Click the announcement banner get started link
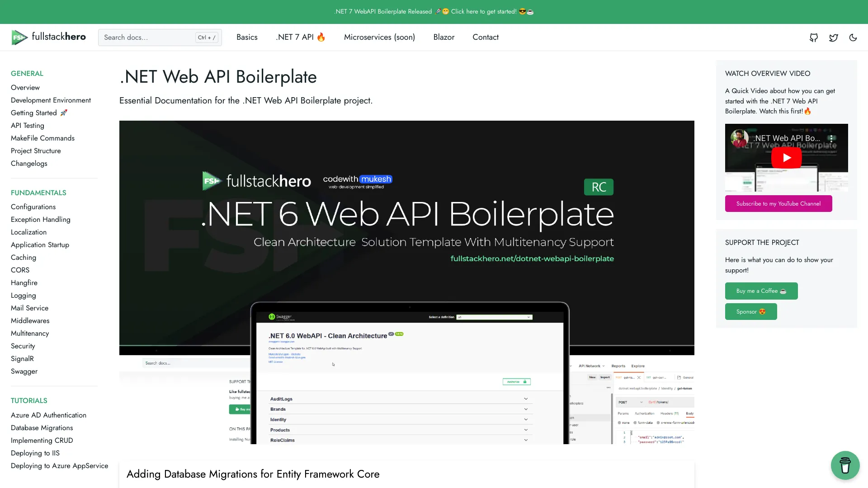This screenshot has height=488, width=868. click(x=434, y=11)
